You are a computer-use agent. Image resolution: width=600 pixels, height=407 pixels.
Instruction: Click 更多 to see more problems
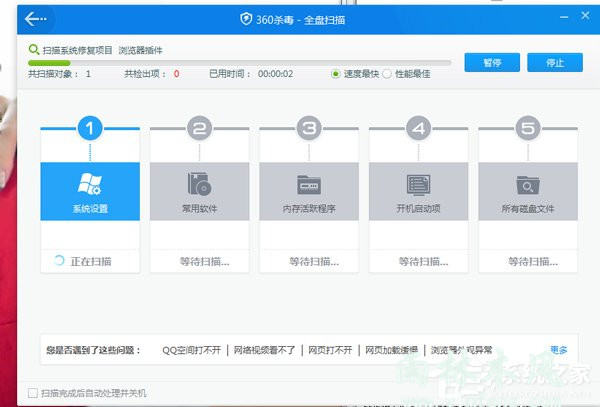[x=558, y=350]
